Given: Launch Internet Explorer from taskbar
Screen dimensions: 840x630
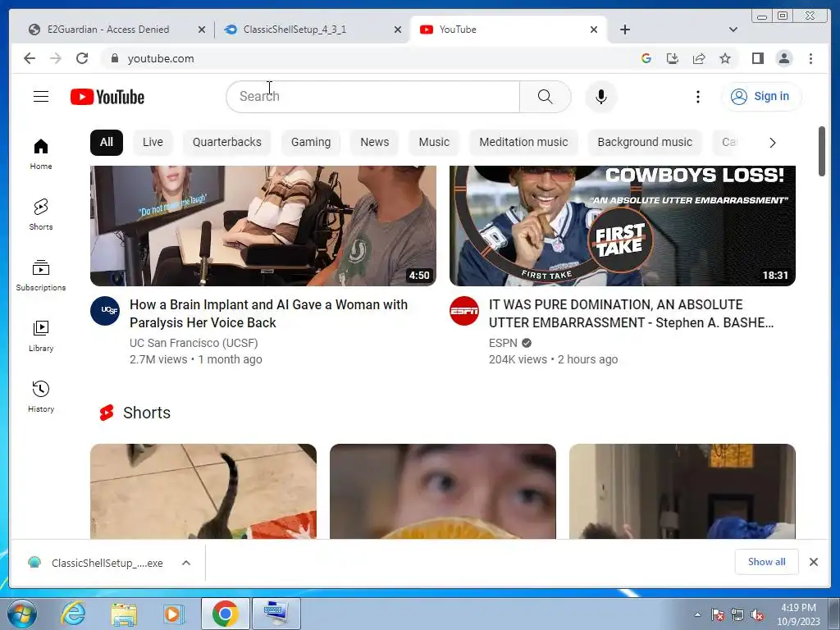Looking at the screenshot, I should [73, 614].
